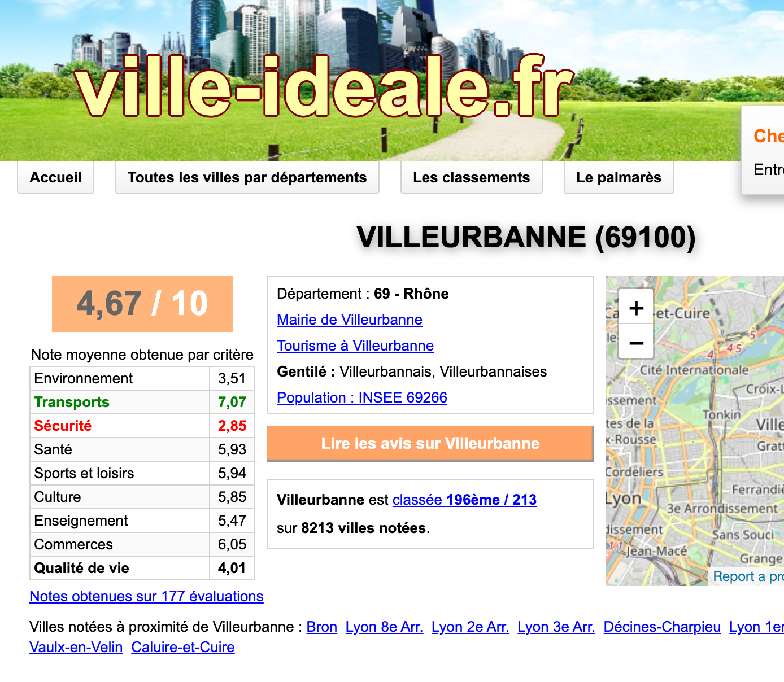Click the Environnement score 3,51
Screen dimensions: 784x682
click(232, 378)
